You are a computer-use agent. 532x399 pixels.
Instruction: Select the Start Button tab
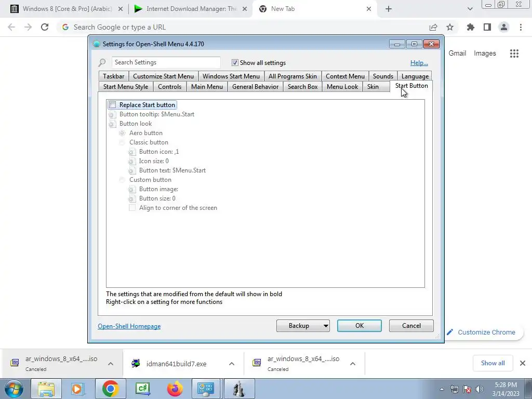pyautogui.click(x=411, y=86)
